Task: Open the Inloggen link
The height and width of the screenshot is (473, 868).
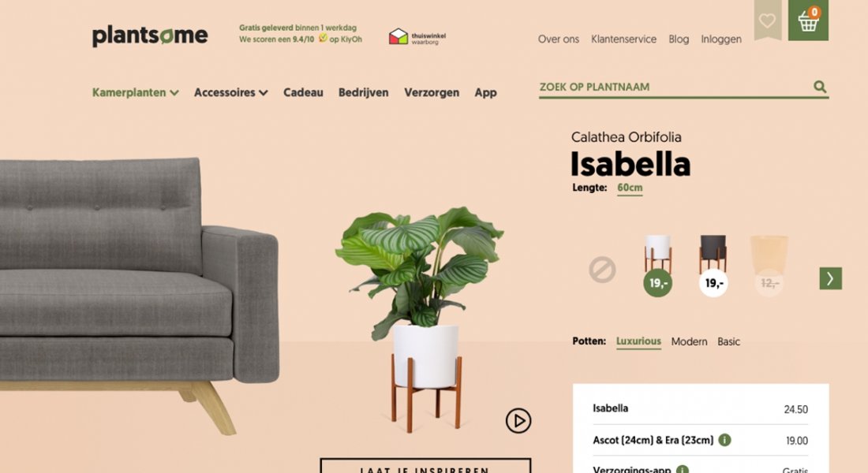Action: (x=720, y=39)
